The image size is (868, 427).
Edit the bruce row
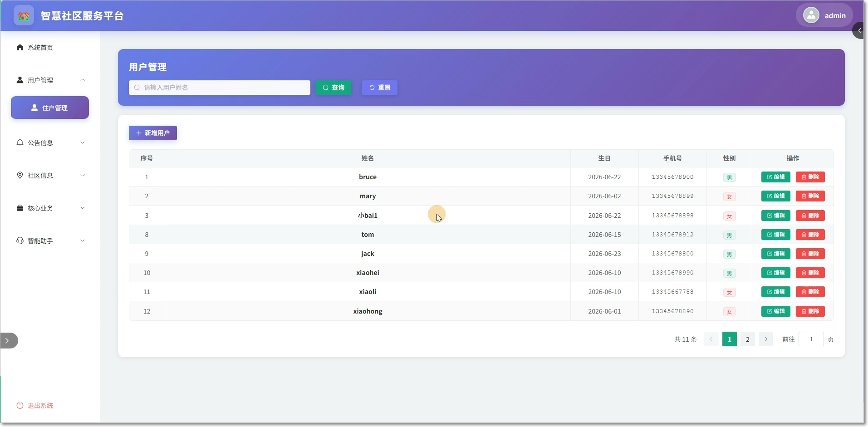click(x=776, y=177)
